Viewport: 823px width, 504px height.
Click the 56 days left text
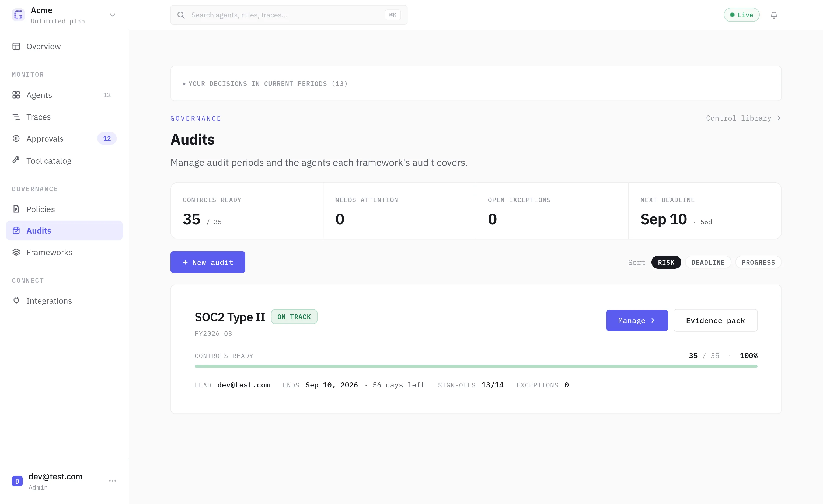point(399,385)
